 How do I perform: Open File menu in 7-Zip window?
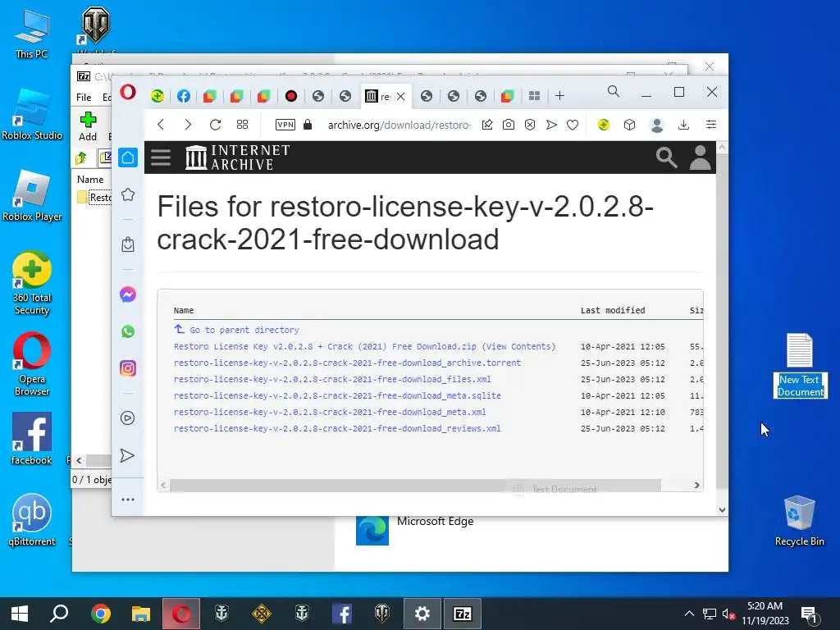click(84, 97)
